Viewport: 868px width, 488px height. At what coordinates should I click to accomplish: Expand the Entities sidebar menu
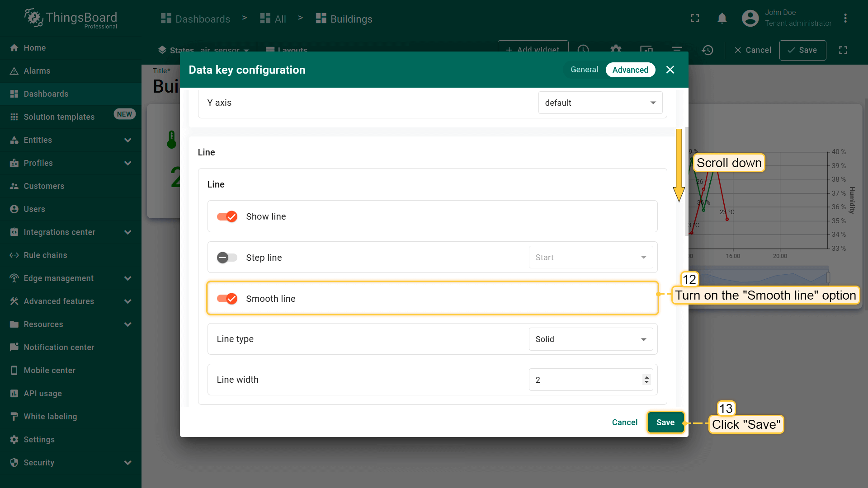coord(127,140)
